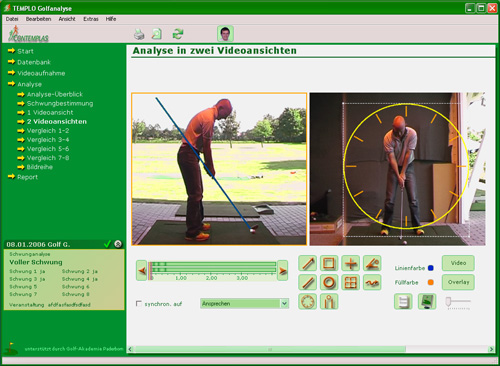Select the crosshair plus tool

(351, 263)
